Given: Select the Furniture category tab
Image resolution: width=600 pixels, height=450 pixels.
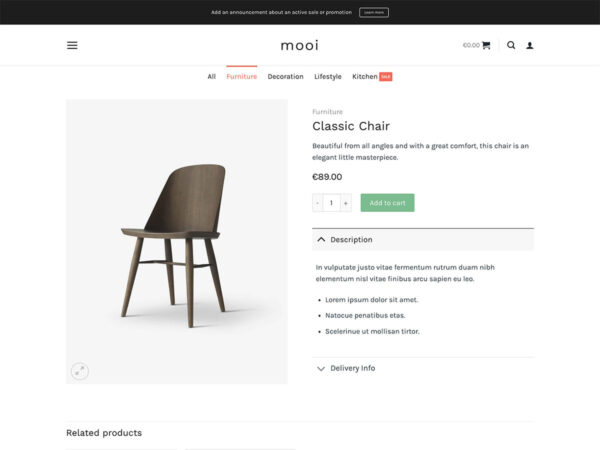Looking at the screenshot, I should tap(241, 77).
